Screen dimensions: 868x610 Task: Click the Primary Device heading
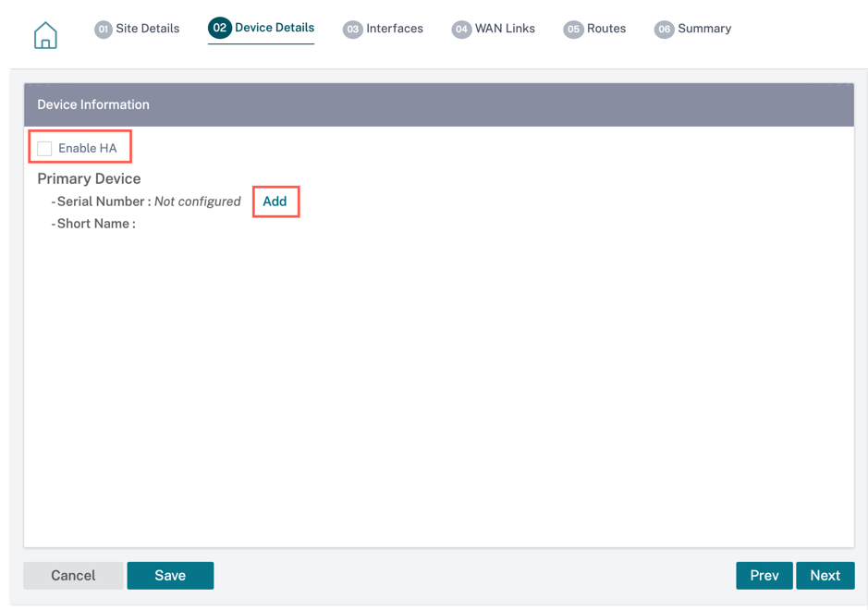[x=89, y=178]
